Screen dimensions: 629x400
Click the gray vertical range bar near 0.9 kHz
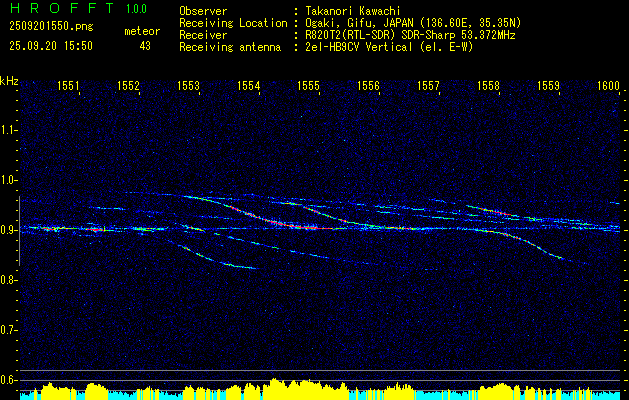pyautogui.click(x=19, y=231)
